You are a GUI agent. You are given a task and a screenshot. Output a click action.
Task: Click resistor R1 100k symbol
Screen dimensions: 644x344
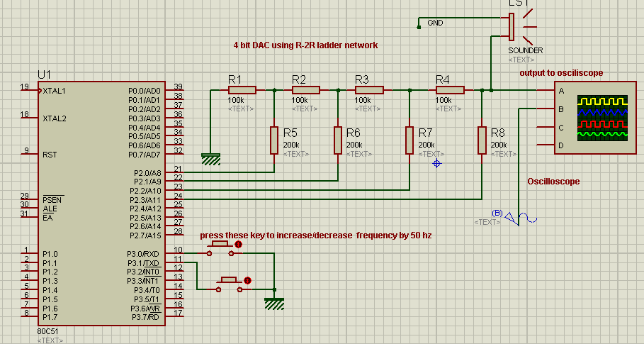[x=242, y=90]
